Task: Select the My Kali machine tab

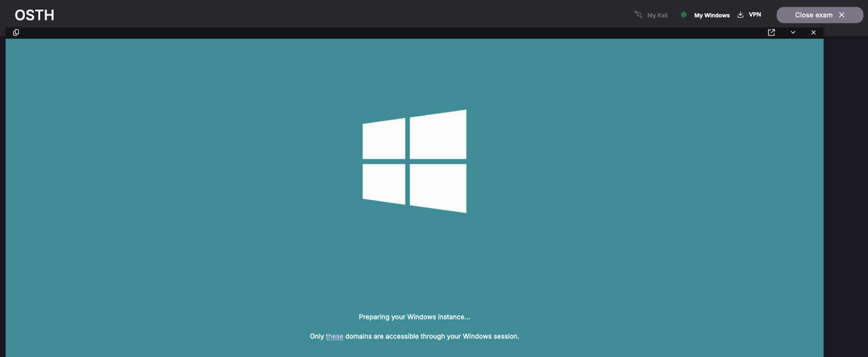Action: point(651,15)
